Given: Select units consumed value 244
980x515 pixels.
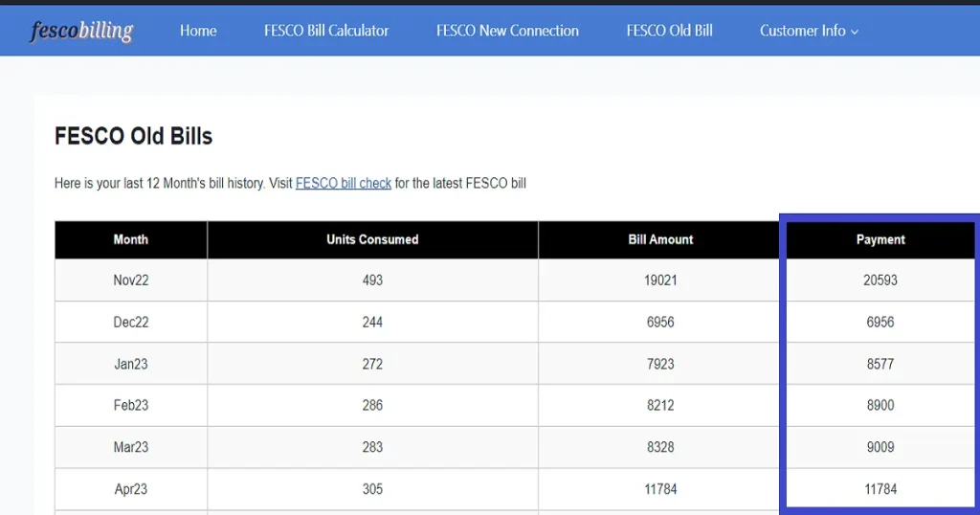Looking at the screenshot, I should [x=372, y=322].
